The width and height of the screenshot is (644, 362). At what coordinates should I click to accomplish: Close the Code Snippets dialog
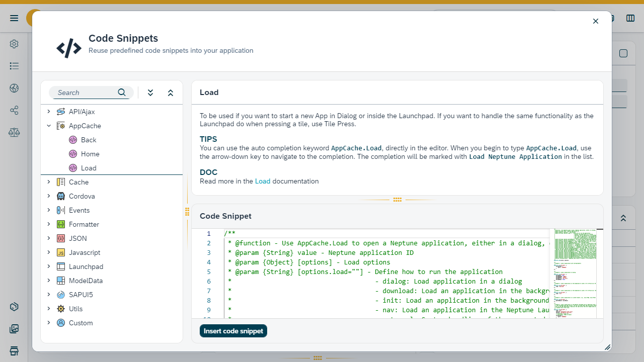596,21
